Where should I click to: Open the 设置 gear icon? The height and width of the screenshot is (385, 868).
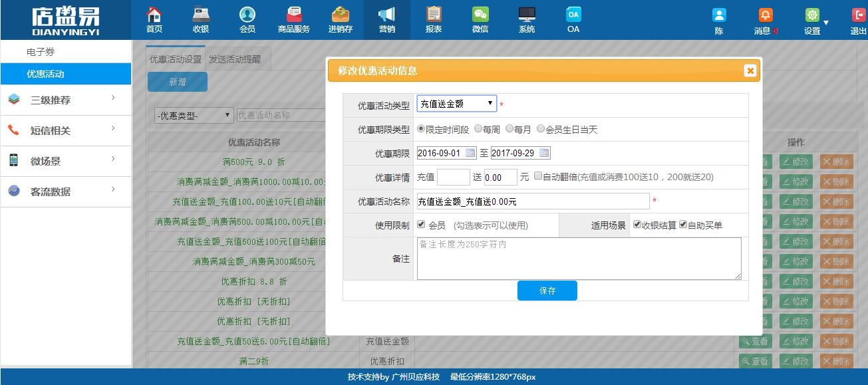(812, 15)
